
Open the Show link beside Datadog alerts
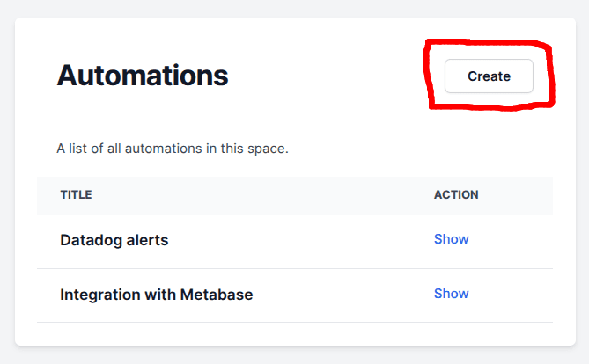click(451, 239)
